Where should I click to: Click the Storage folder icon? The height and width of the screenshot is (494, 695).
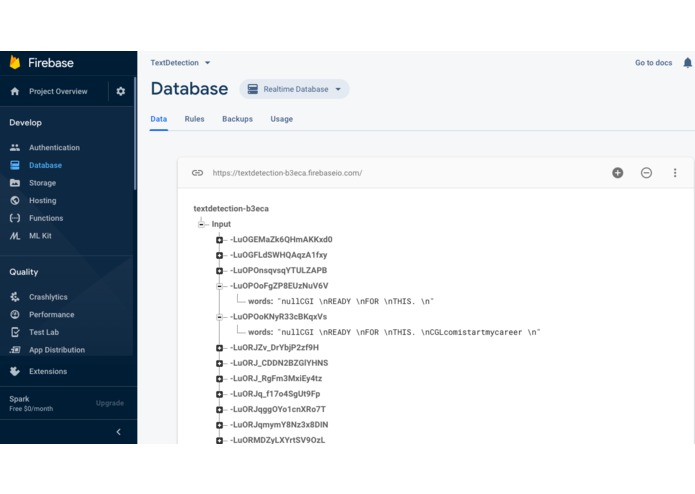pos(15,183)
